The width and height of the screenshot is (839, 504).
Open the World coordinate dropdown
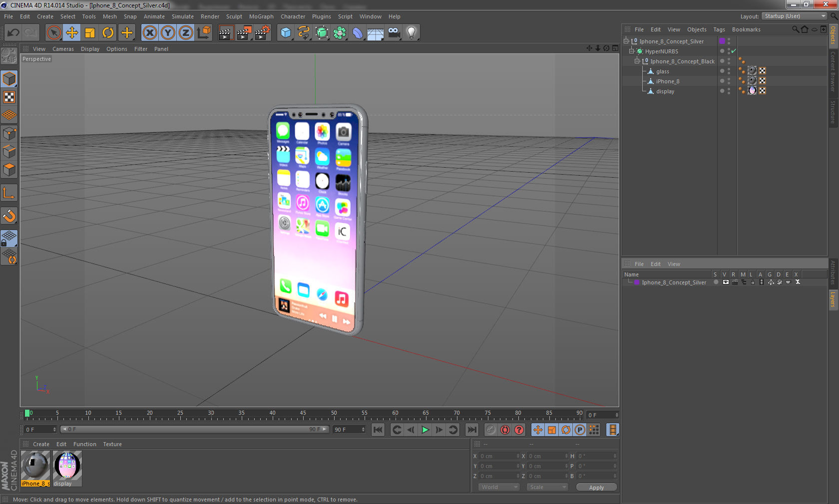[499, 487]
